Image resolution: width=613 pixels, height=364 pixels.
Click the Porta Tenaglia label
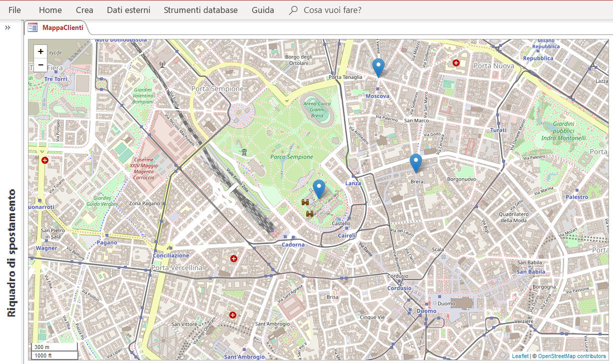point(346,77)
